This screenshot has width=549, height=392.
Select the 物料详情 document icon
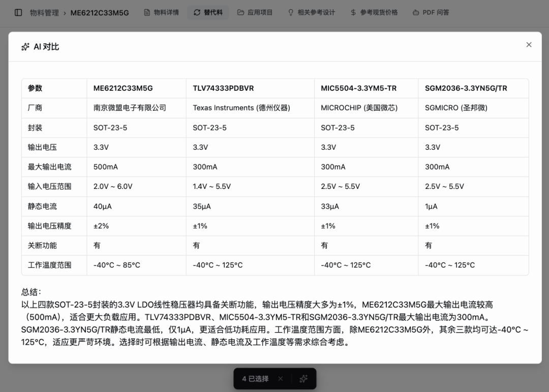point(147,12)
